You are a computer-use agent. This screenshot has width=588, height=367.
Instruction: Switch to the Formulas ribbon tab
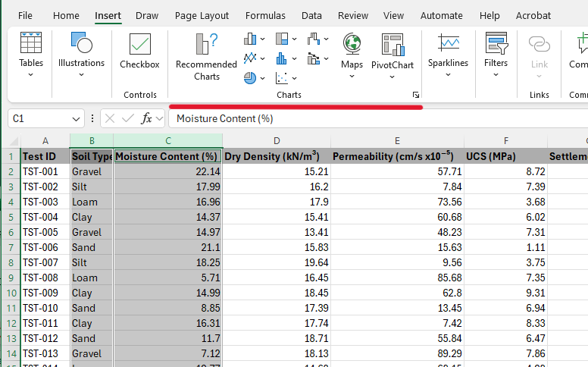(x=265, y=16)
